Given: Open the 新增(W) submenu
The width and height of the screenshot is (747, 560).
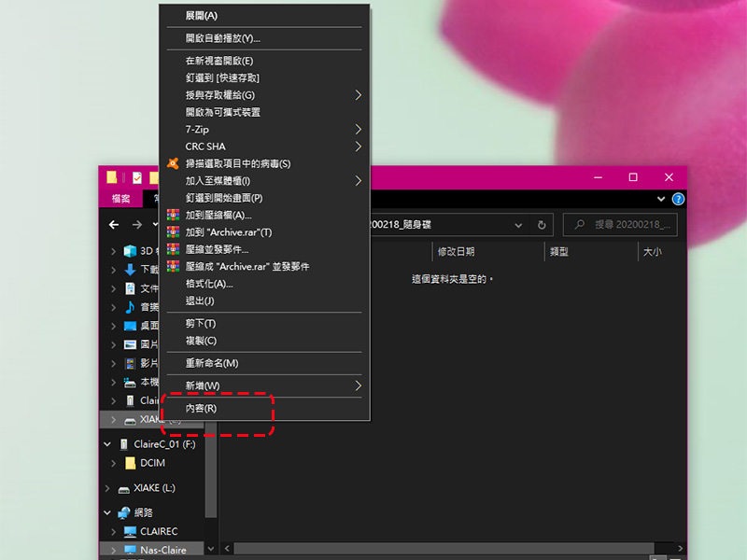Looking at the screenshot, I should (x=264, y=385).
